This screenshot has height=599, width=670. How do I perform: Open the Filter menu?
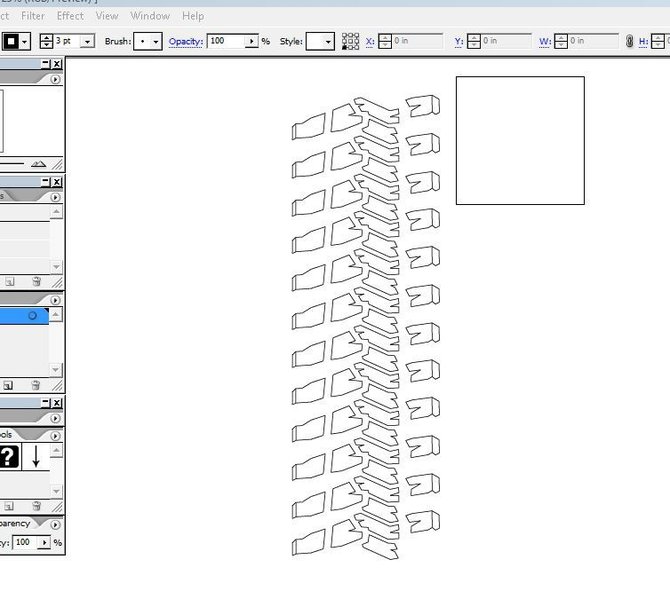pos(33,16)
